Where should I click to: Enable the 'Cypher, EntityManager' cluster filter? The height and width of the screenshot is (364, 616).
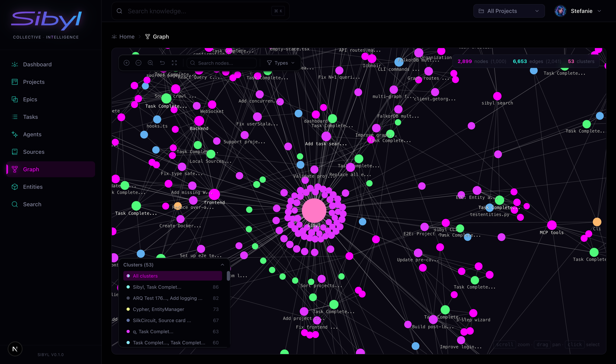click(158, 309)
